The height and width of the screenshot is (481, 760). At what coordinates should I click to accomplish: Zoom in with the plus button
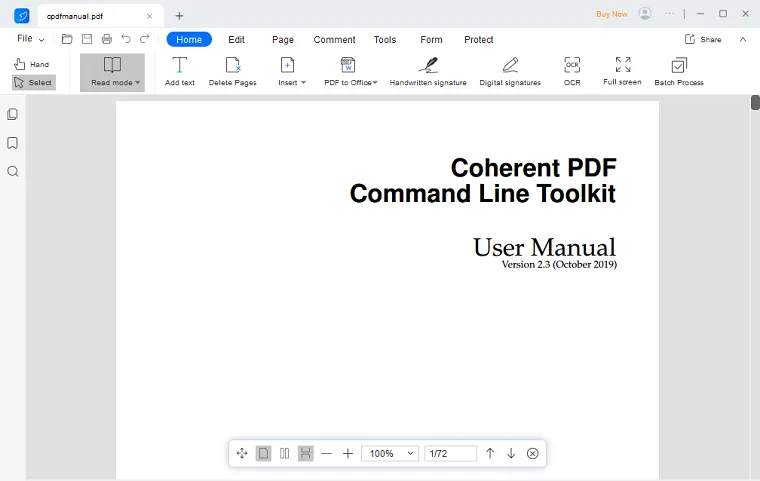point(348,453)
